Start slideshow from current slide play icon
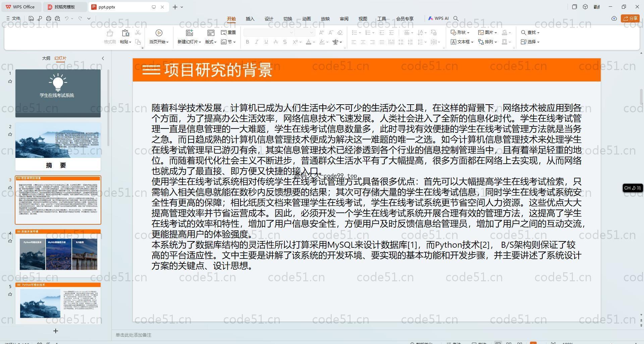Screen dimensions: 644x344 (159, 33)
